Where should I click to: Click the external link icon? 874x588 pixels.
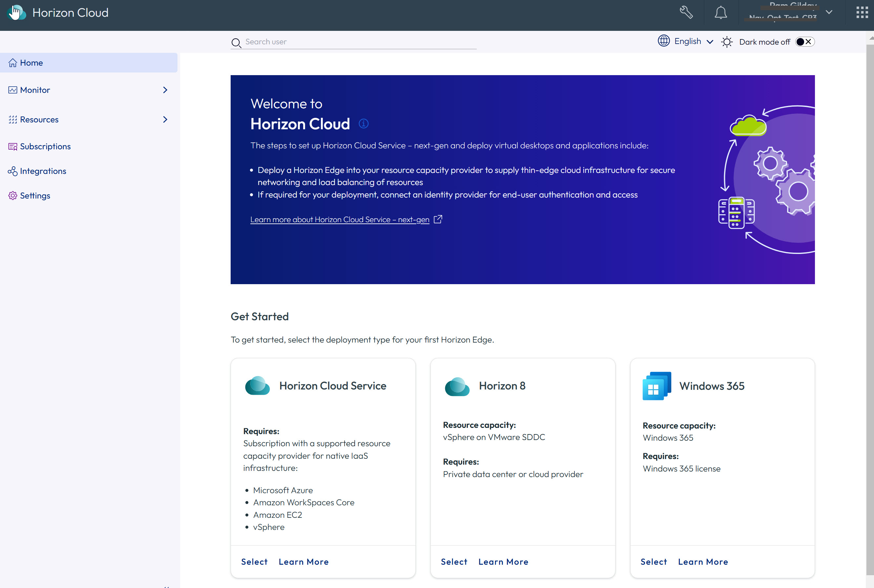pos(438,219)
